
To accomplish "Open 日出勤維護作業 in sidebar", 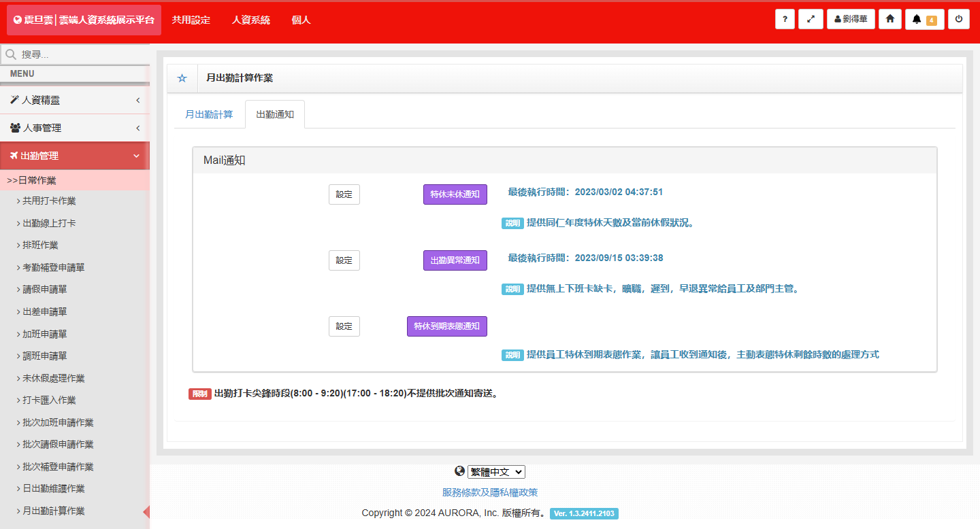I will tap(53, 489).
